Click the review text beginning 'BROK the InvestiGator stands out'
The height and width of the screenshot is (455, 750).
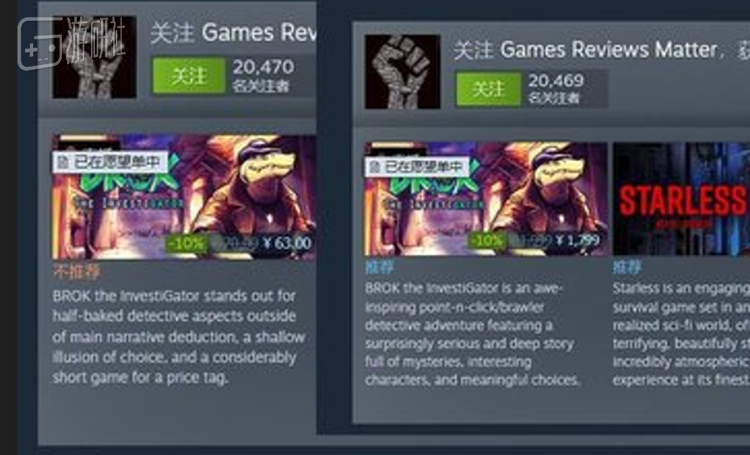click(x=179, y=337)
